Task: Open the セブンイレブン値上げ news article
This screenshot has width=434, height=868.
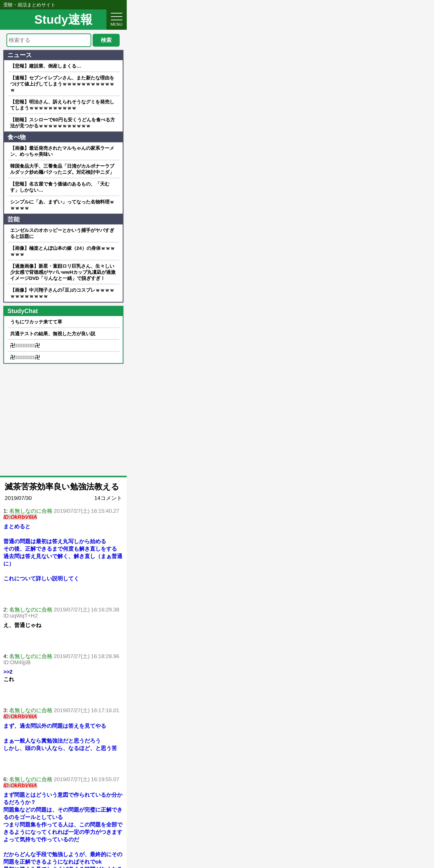Action: click(x=63, y=84)
